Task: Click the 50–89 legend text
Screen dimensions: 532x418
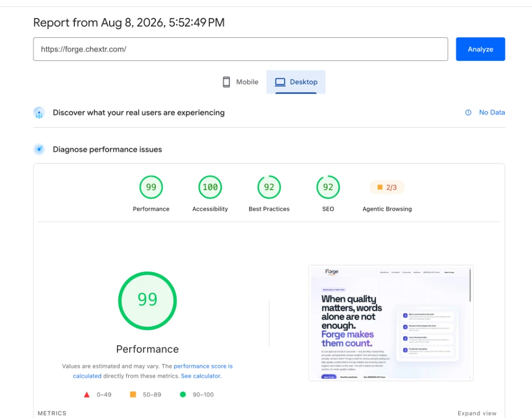Action: [152, 395]
